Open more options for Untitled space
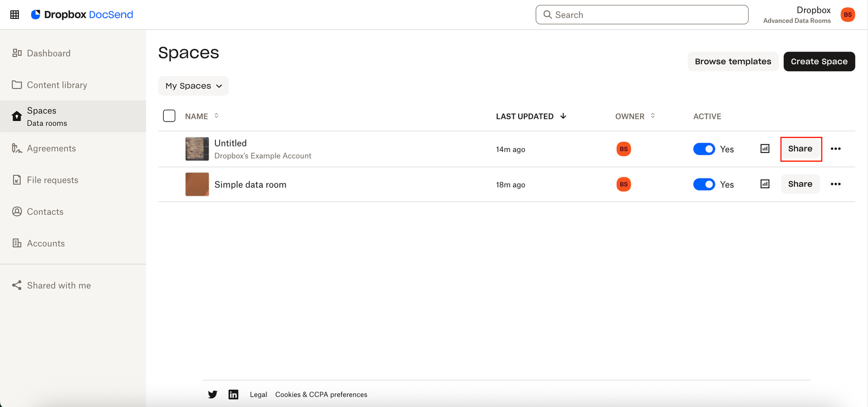The height and width of the screenshot is (407, 868). [x=835, y=149]
